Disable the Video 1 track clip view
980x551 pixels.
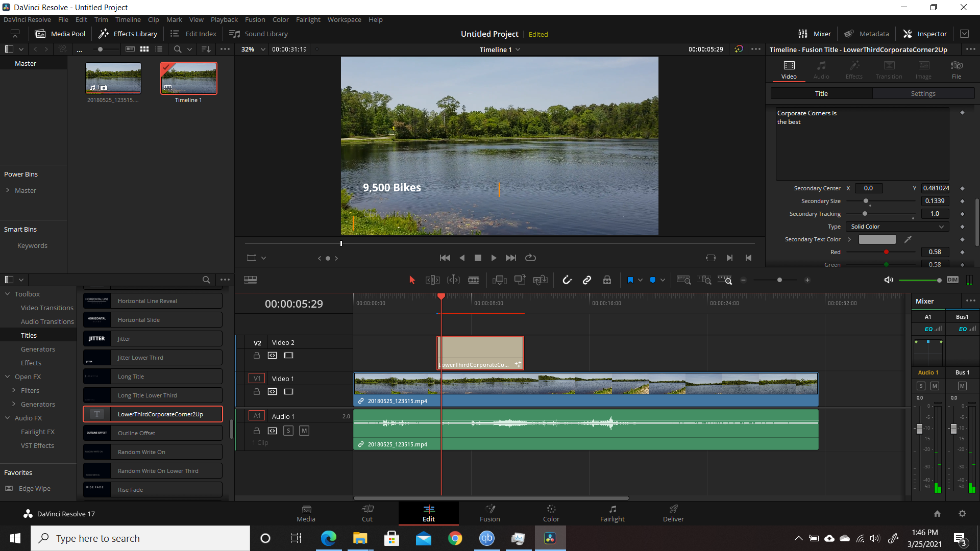[288, 392]
